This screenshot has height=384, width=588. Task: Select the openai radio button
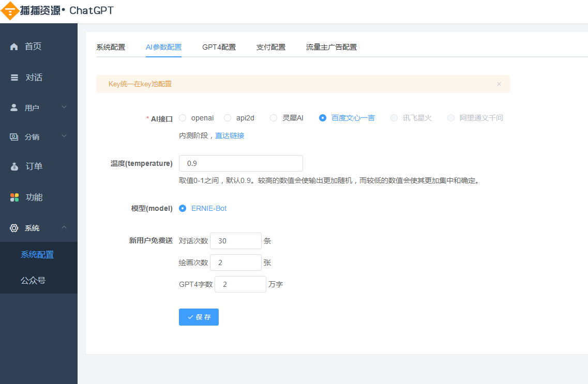pyautogui.click(x=183, y=118)
